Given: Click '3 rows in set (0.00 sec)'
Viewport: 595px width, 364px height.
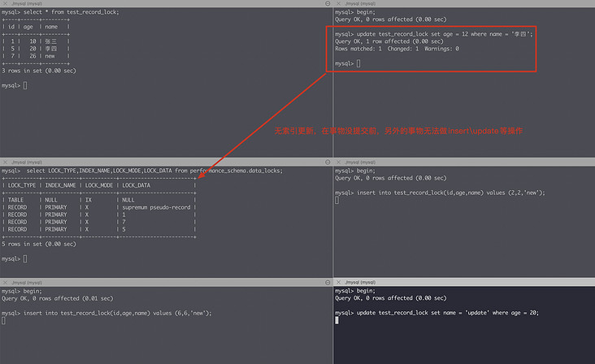Looking at the screenshot, I should [x=39, y=71].
